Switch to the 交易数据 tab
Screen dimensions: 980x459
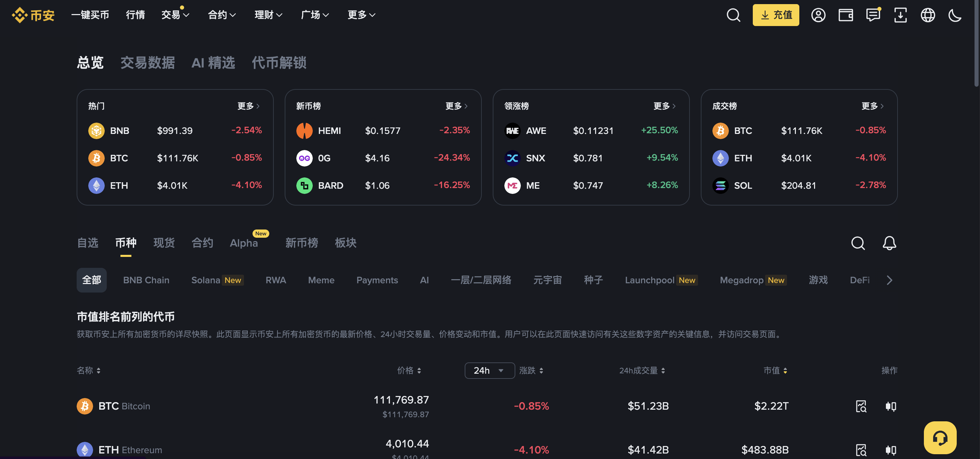[147, 62]
